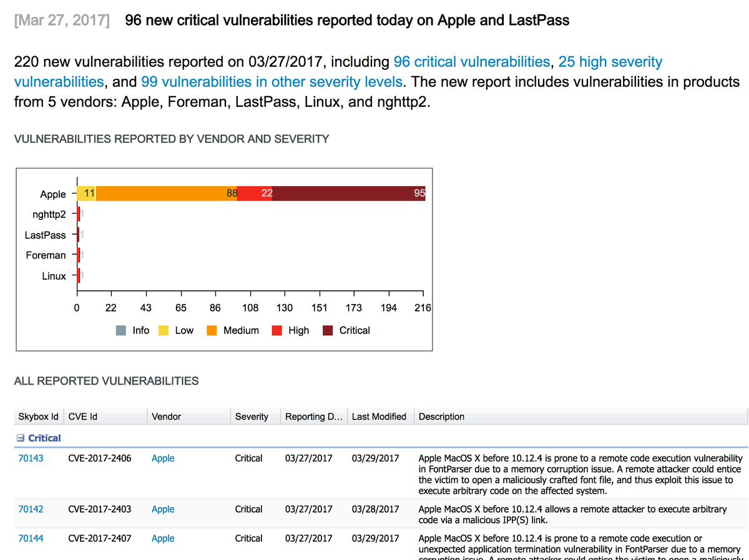Sort table by Last Modified column header

tap(381, 416)
